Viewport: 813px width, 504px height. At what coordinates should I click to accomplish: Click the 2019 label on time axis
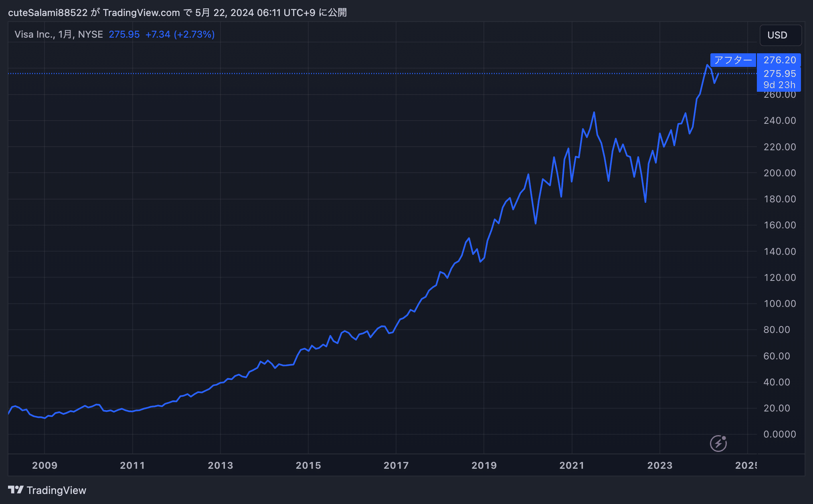coord(484,465)
